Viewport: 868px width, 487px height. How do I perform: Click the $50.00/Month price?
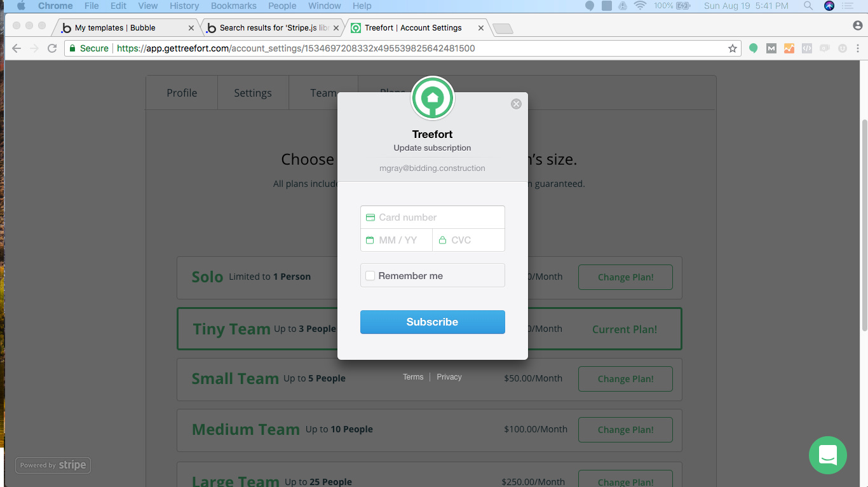click(x=533, y=378)
